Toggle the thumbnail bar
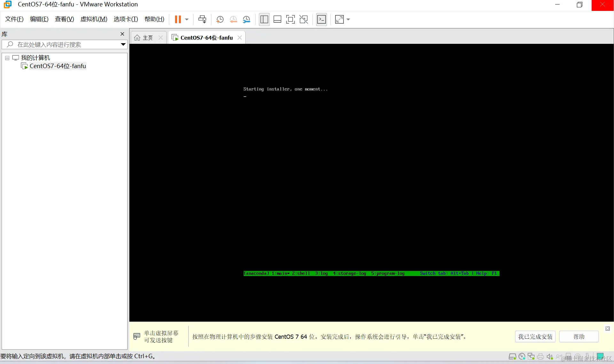Screen dimensions: 614x364 pos(277,20)
